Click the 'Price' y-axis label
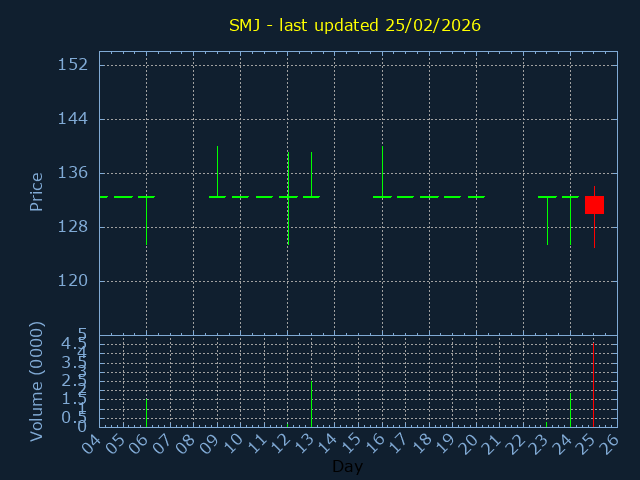Viewport: 640px width, 480px height. pyautogui.click(x=37, y=191)
